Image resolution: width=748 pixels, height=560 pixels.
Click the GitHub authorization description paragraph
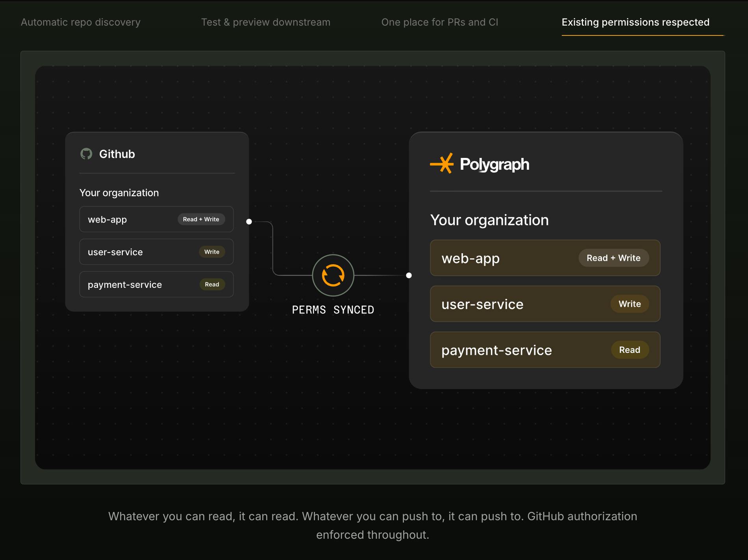[x=372, y=525]
